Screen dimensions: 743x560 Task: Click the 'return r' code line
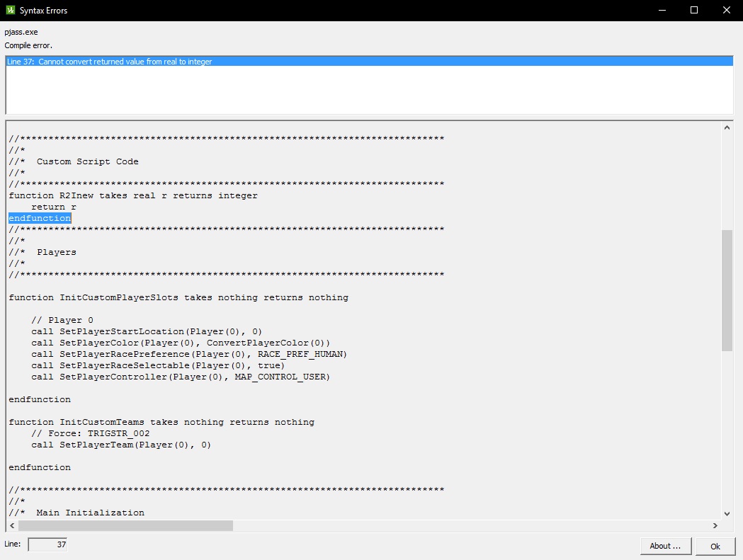[54, 207]
